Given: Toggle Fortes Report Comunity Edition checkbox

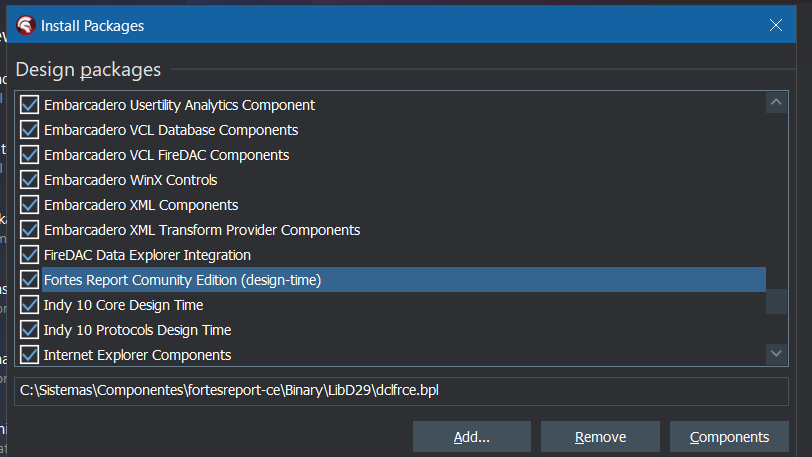Looking at the screenshot, I should tap(30, 280).
